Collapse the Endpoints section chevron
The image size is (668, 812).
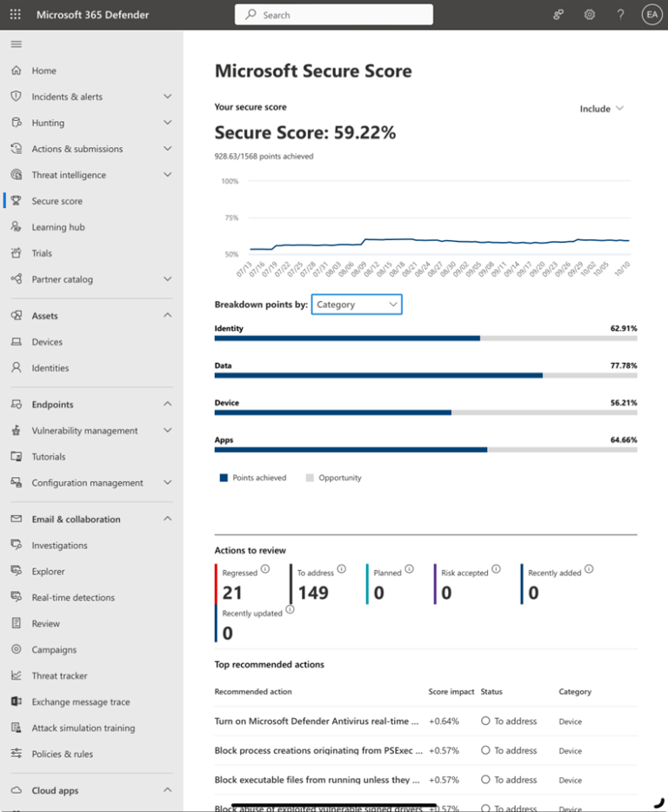pyautogui.click(x=168, y=404)
